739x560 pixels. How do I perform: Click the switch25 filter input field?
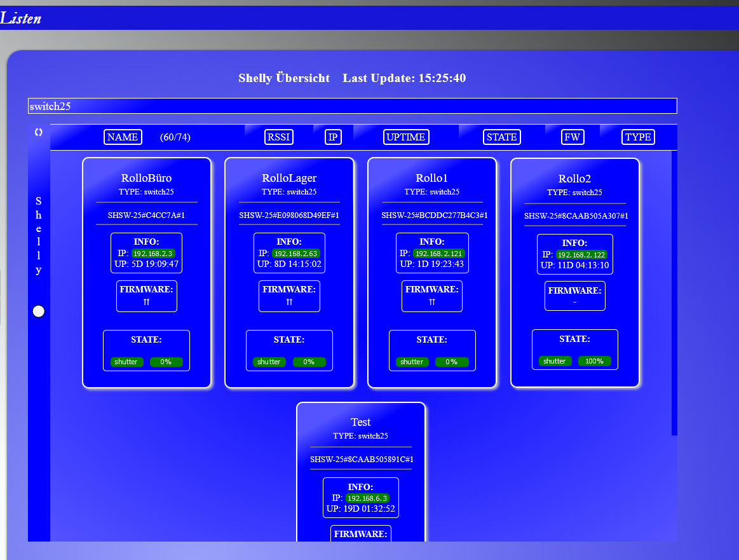[x=352, y=106]
